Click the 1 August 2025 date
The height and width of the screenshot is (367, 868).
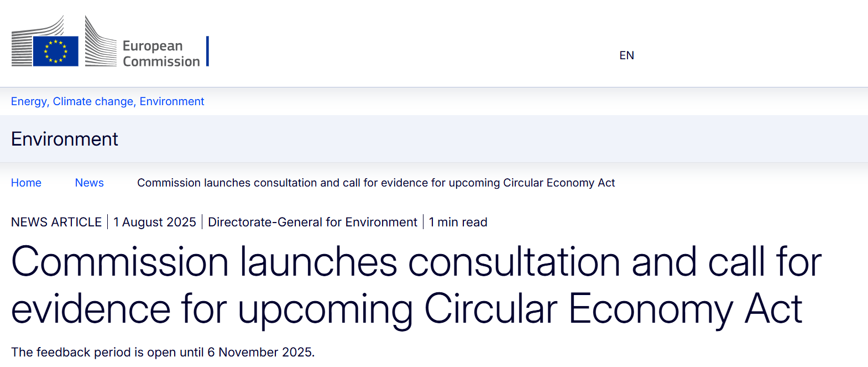(155, 222)
